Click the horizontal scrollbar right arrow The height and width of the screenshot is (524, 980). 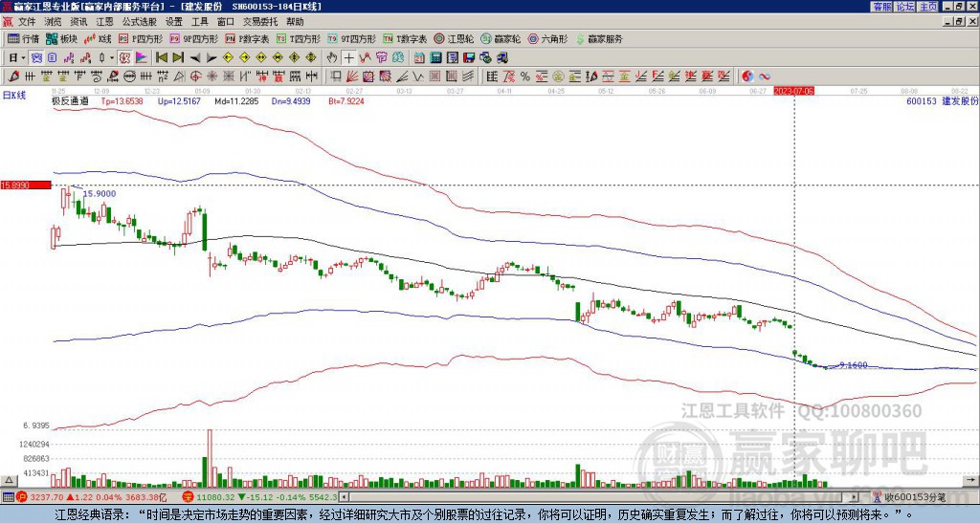855,497
